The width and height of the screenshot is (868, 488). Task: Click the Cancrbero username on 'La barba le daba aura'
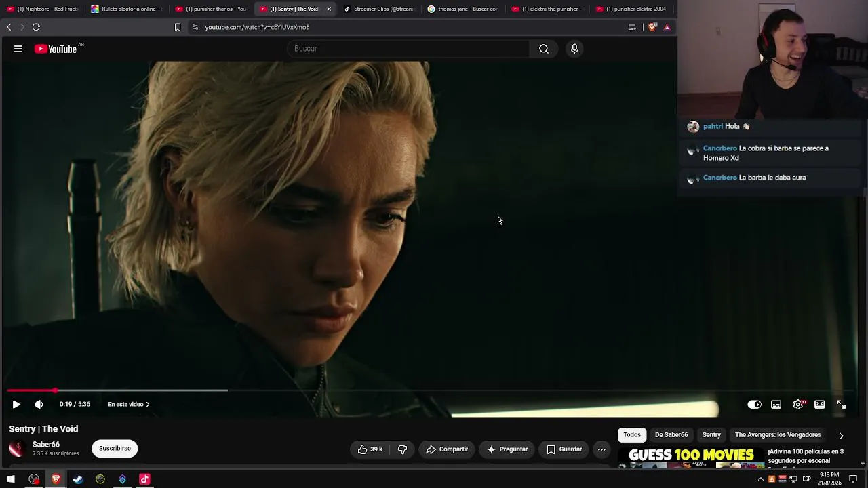719,178
